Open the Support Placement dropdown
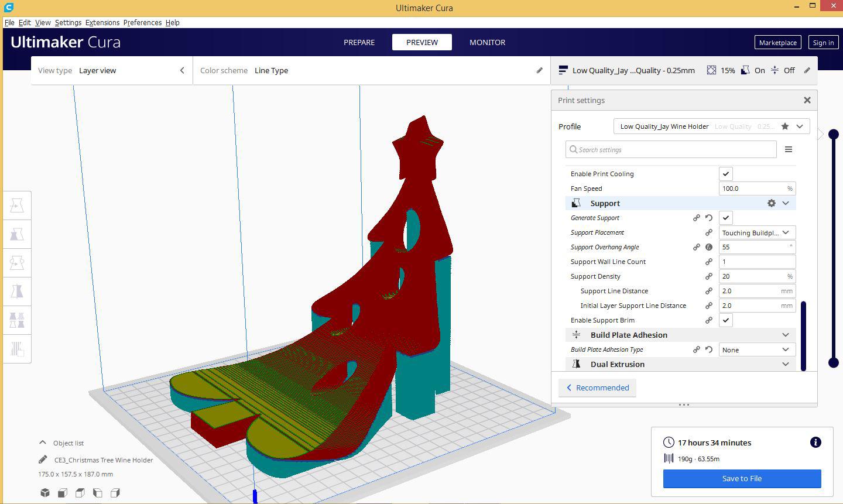 757,232
